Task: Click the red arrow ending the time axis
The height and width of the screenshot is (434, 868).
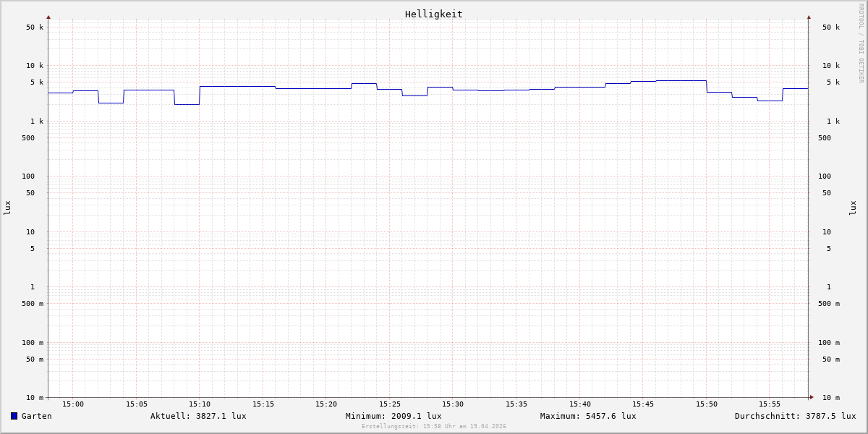Action: [x=812, y=397]
